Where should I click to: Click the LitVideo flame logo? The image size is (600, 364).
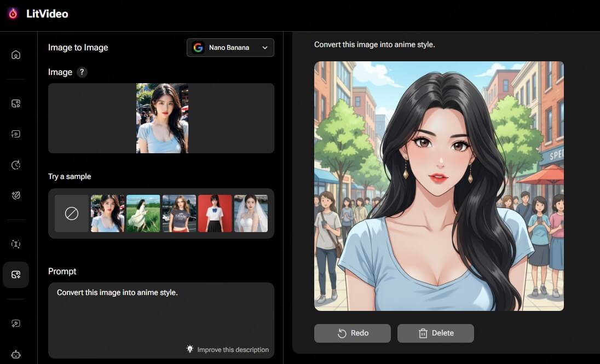[x=12, y=14]
